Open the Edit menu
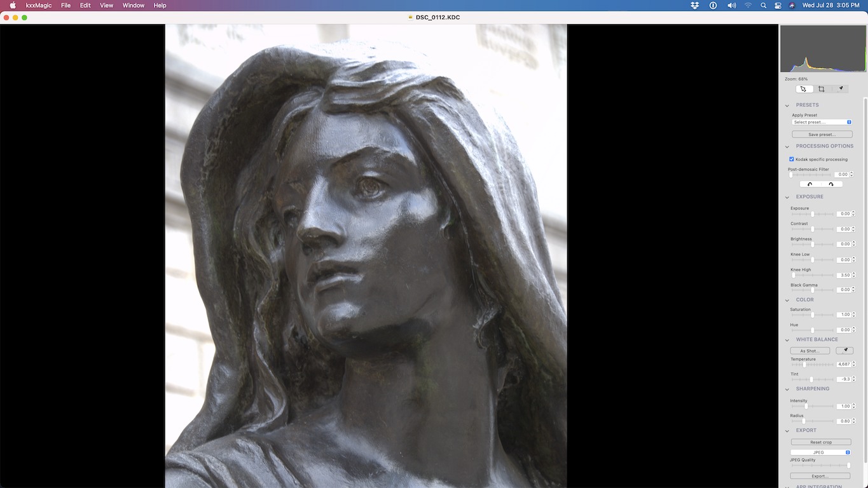This screenshot has height=488, width=868. click(85, 5)
